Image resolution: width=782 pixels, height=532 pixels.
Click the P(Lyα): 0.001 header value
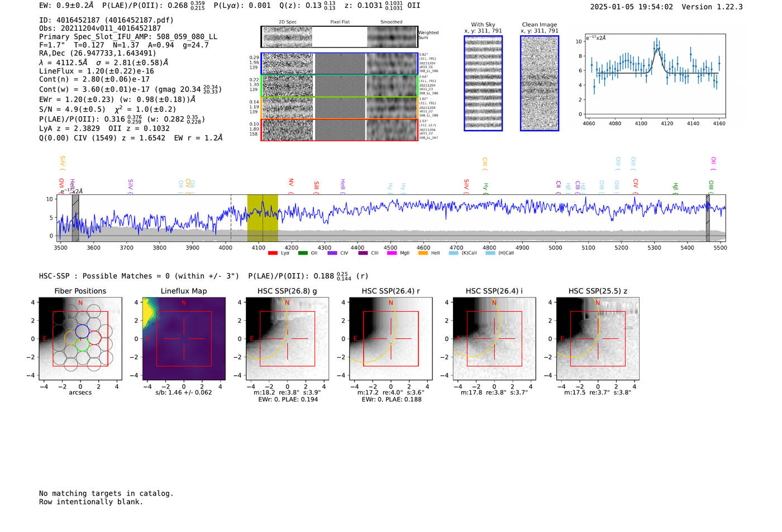[x=242, y=5]
